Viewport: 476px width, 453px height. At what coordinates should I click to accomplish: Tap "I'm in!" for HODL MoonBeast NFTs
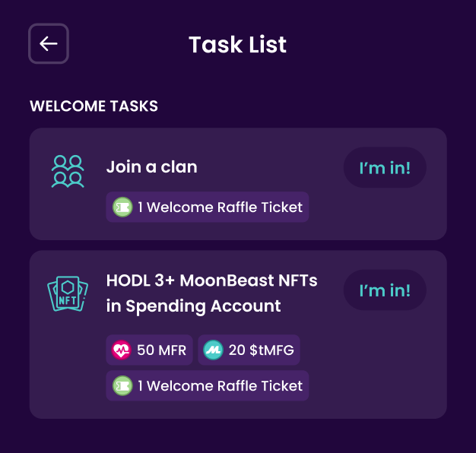pos(385,290)
